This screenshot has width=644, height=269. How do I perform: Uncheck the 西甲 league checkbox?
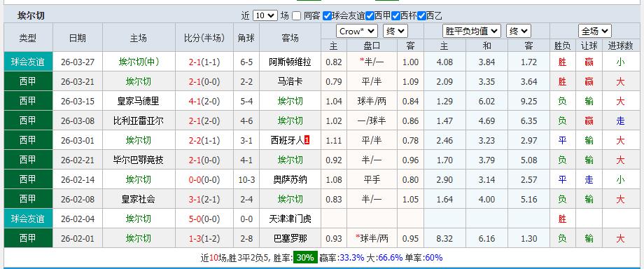point(370,16)
